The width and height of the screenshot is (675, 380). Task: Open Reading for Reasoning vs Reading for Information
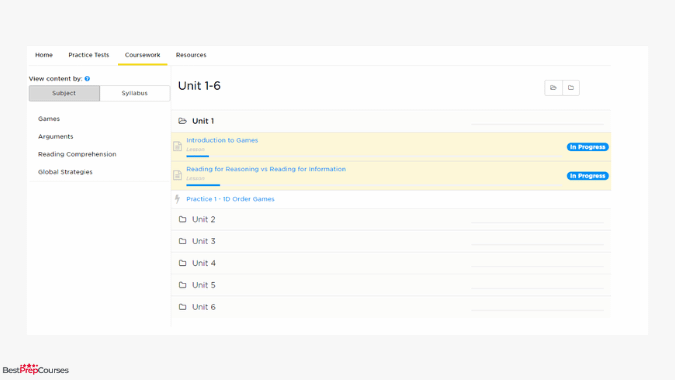(266, 169)
